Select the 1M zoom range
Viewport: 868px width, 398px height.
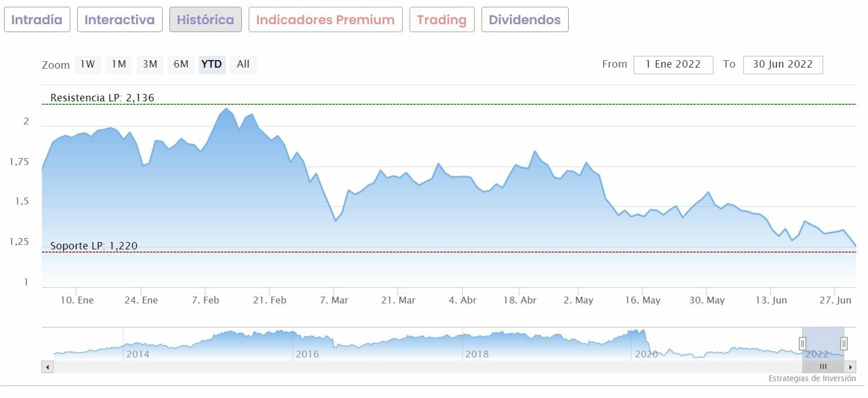coord(118,64)
